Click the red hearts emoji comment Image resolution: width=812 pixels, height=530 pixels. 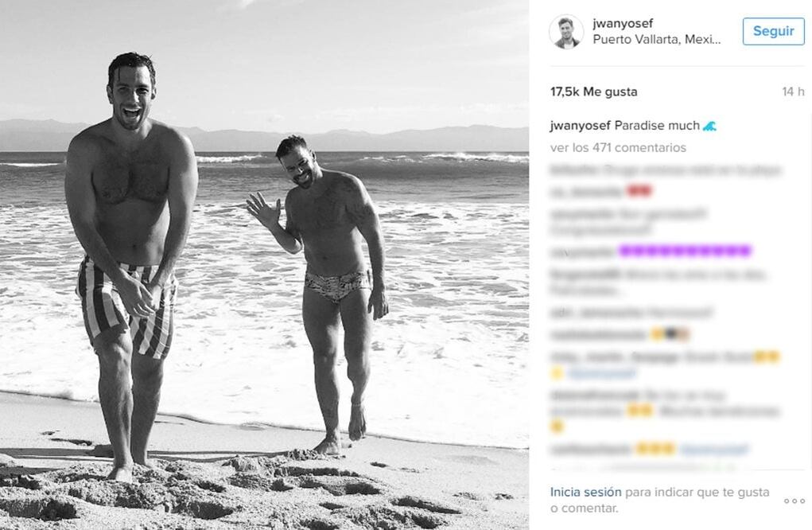pyautogui.click(x=639, y=191)
